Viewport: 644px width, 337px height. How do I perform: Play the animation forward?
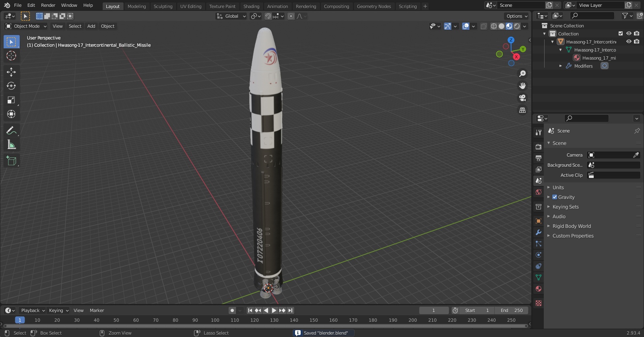click(274, 310)
